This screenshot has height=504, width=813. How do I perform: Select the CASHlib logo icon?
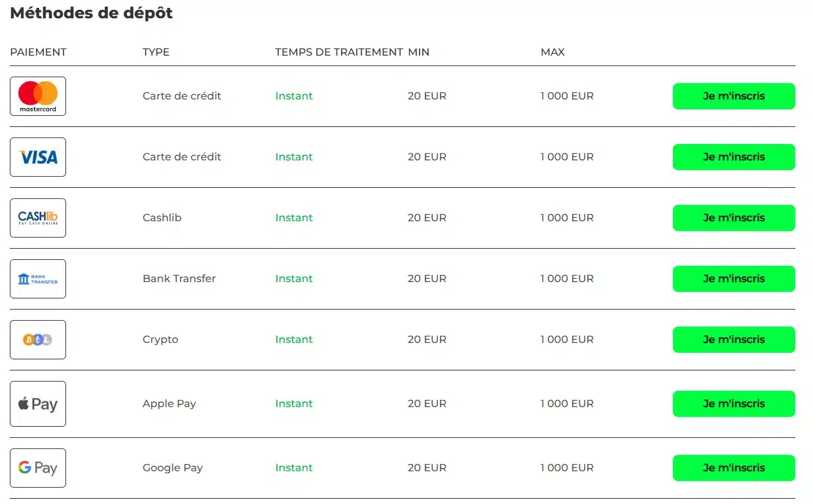[38, 218]
